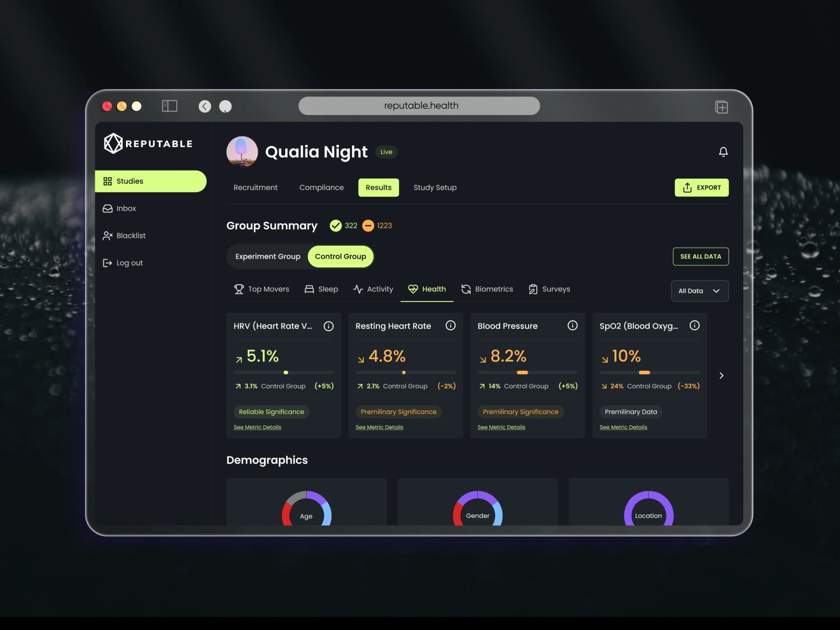Open a new tab with plus icon
Image resolution: width=840 pixels, height=630 pixels.
721,107
